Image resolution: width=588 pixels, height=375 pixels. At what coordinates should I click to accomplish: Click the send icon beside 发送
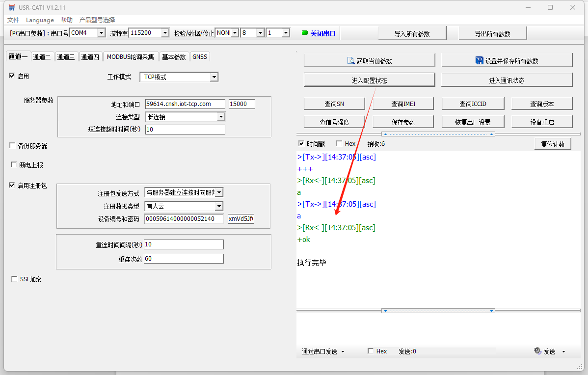click(537, 351)
